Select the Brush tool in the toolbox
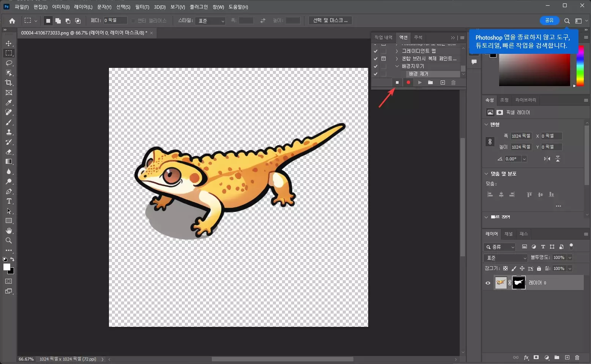The height and width of the screenshot is (364, 591). [x=9, y=122]
